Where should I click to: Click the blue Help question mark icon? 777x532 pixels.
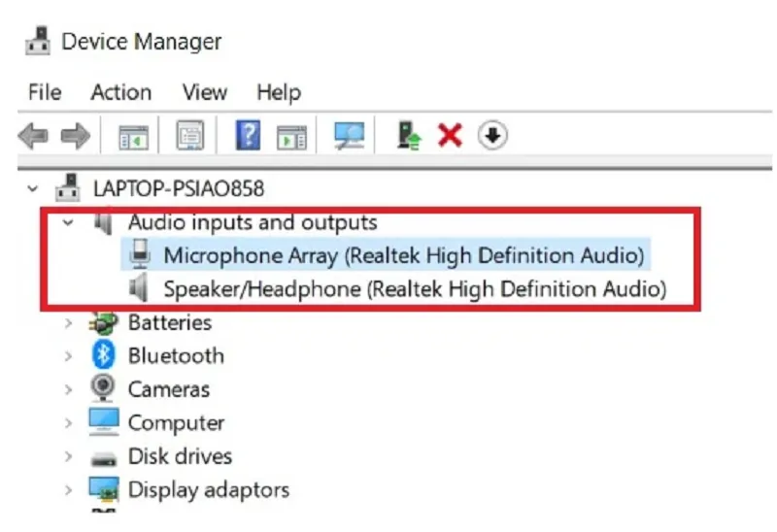click(x=249, y=137)
